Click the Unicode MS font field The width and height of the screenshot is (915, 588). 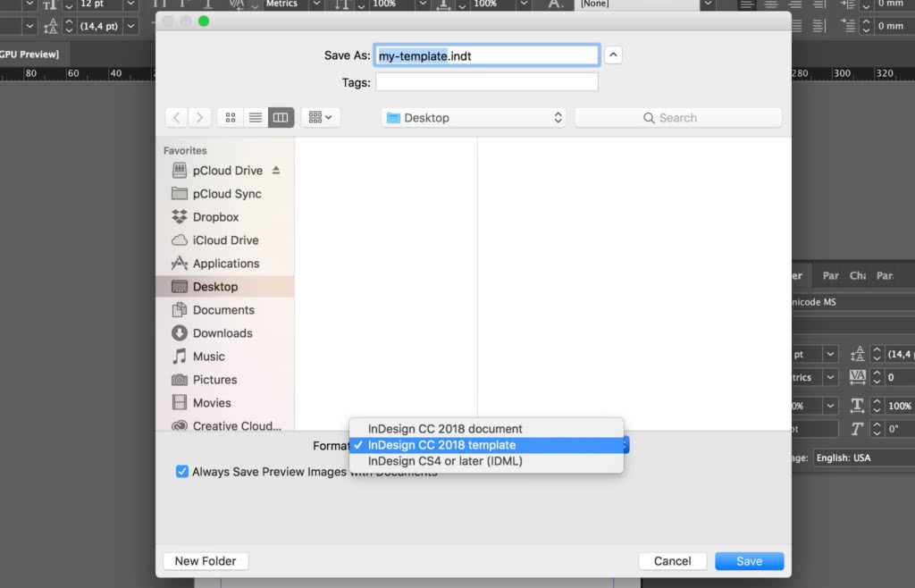(853, 302)
